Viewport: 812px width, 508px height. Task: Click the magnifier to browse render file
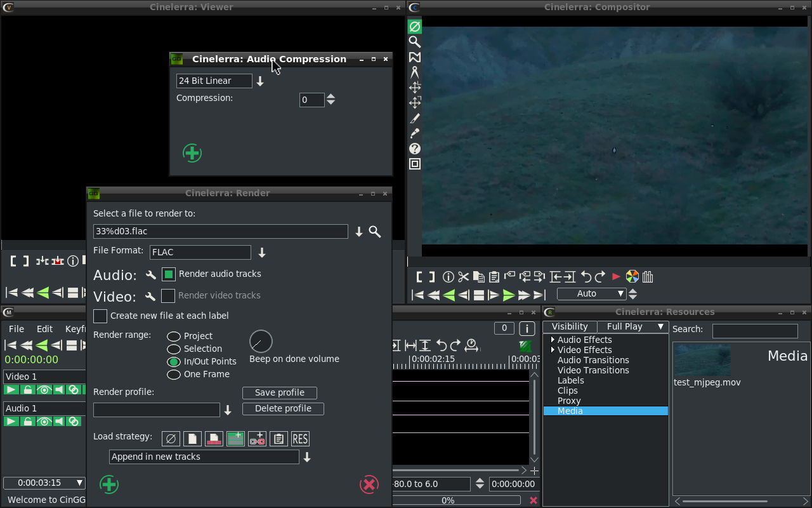(375, 232)
